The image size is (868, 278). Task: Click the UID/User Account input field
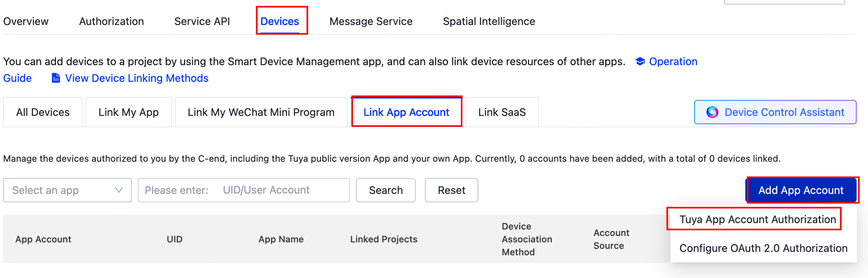click(x=265, y=190)
